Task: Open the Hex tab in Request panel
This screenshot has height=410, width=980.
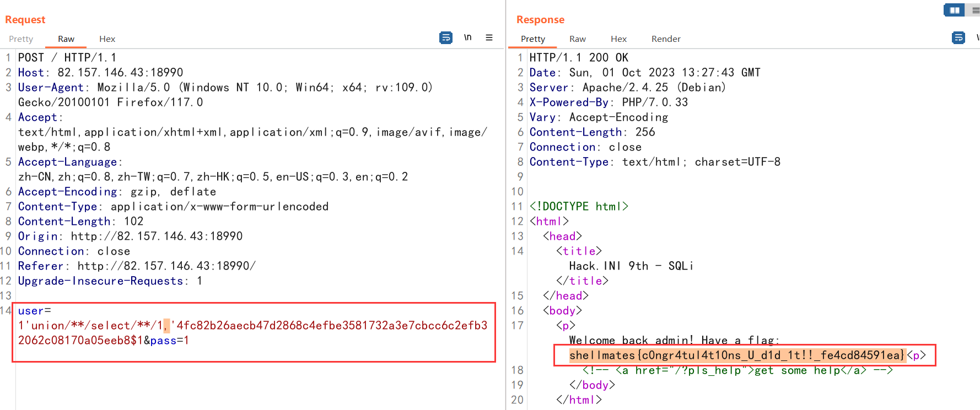Action: click(x=107, y=39)
